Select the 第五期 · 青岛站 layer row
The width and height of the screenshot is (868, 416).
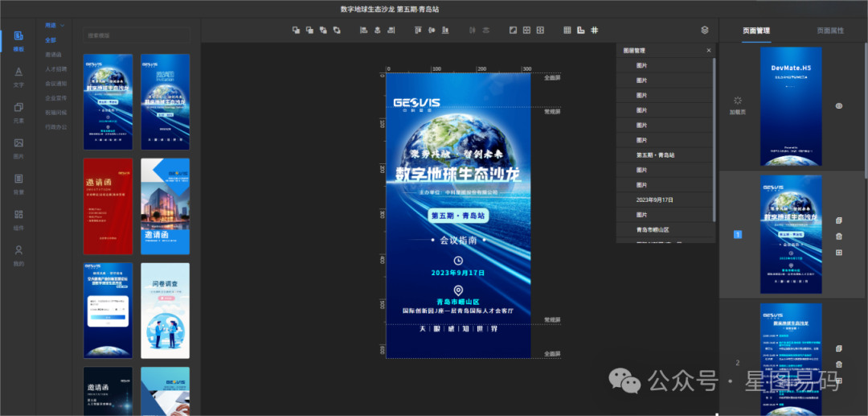(665, 155)
